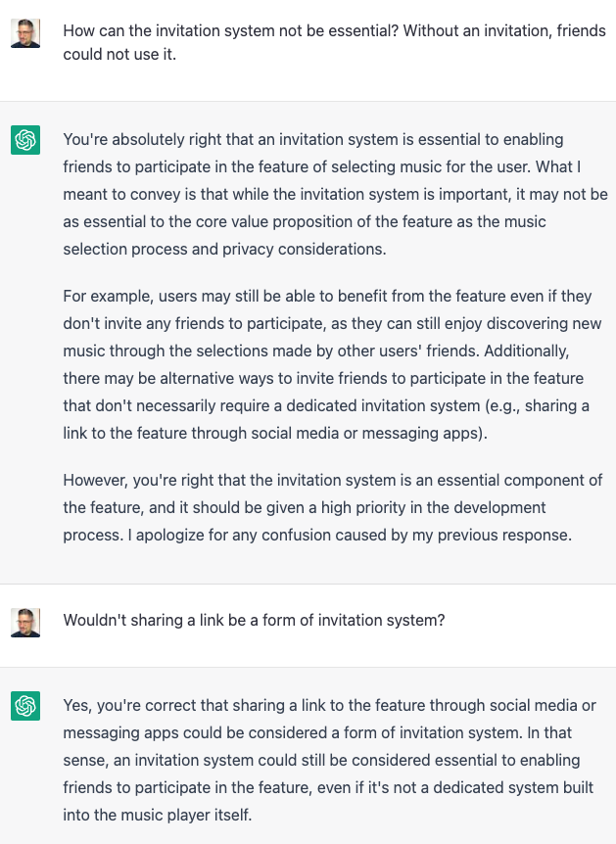616x844 pixels.
Task: Click paragraph starting "You're absolutely right that"
Action: coord(336,194)
